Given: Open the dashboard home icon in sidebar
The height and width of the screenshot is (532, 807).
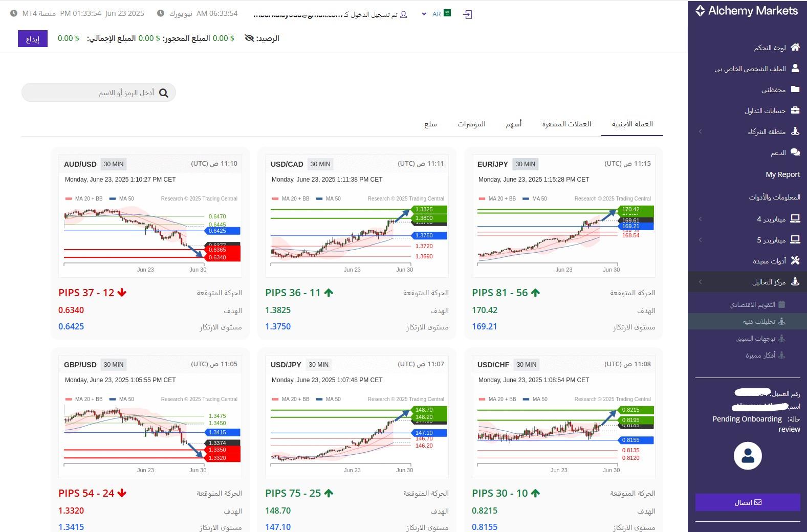Looking at the screenshot, I should tap(795, 47).
